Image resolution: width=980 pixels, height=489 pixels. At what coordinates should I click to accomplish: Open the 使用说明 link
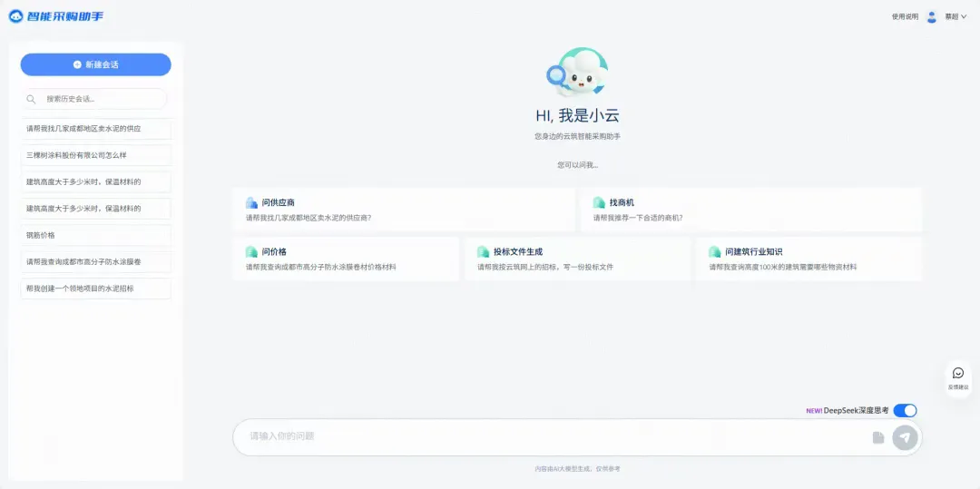pyautogui.click(x=905, y=16)
